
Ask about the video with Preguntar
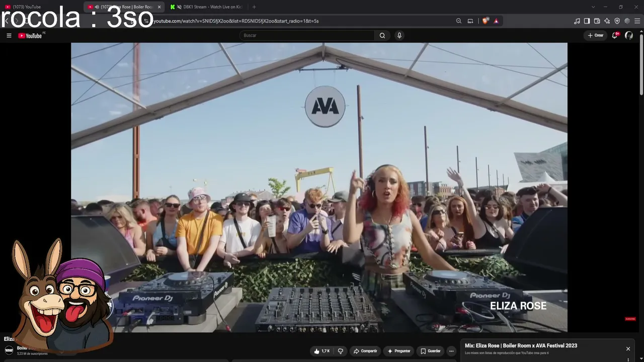[x=399, y=351]
